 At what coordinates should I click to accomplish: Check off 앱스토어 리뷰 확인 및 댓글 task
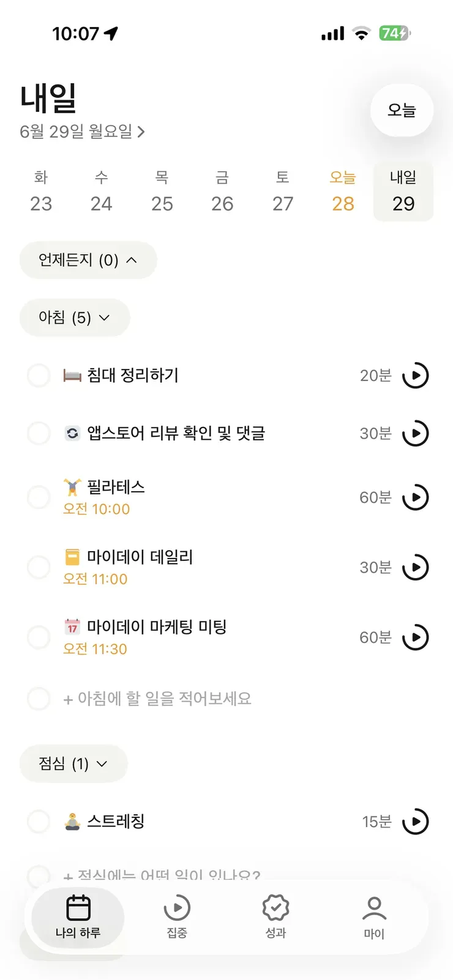(39, 433)
